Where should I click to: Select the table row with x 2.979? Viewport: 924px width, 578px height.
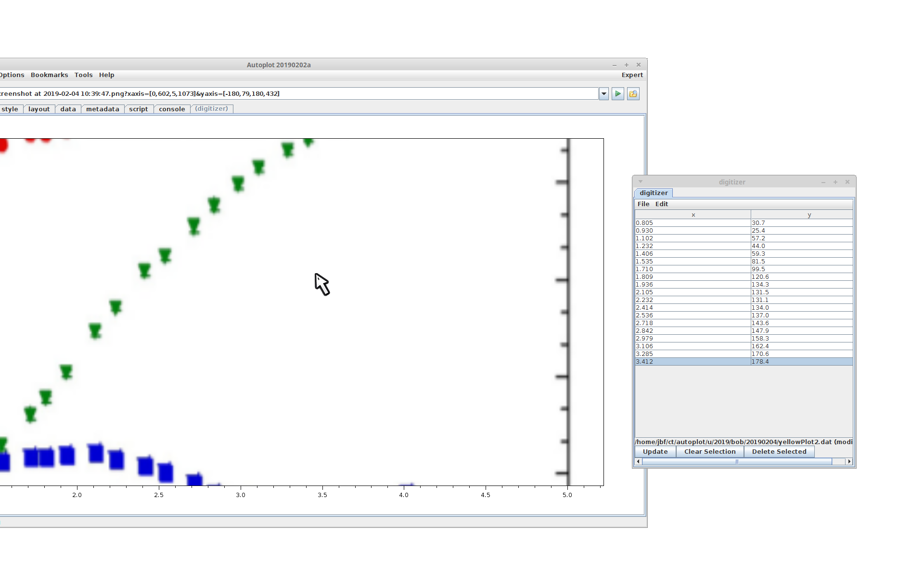click(x=744, y=339)
